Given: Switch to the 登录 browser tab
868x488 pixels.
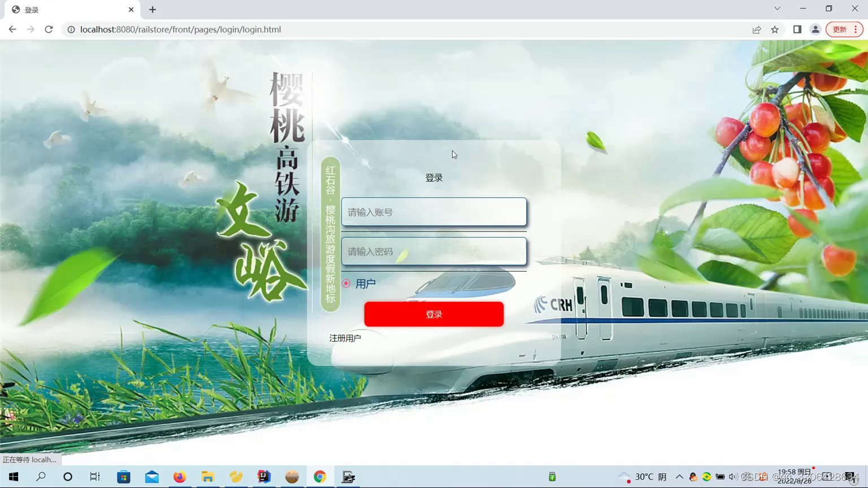Looking at the screenshot, I should pos(62,9).
